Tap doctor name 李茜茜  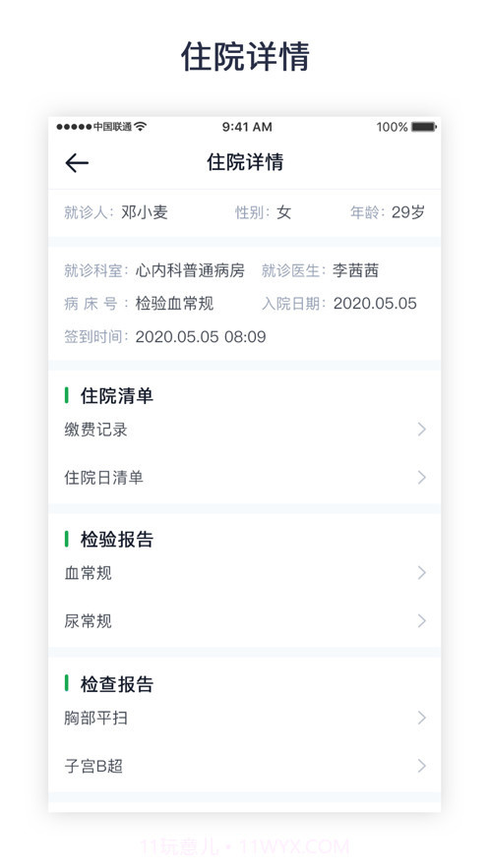(x=355, y=270)
